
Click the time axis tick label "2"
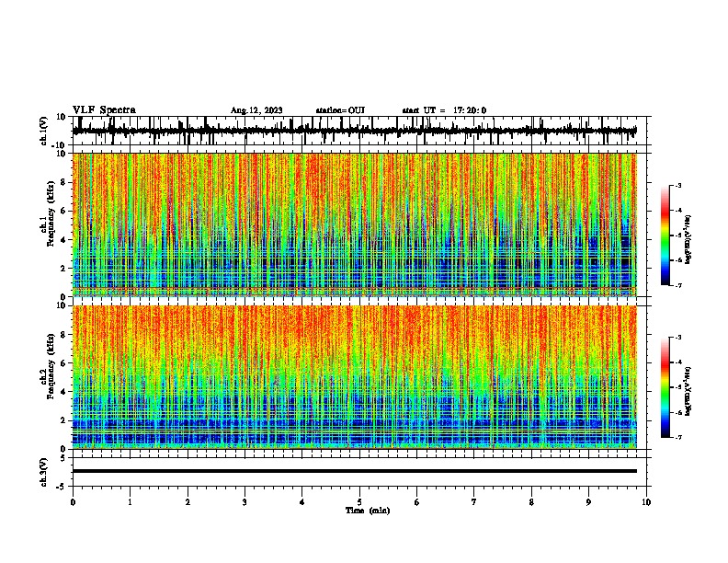tap(188, 502)
